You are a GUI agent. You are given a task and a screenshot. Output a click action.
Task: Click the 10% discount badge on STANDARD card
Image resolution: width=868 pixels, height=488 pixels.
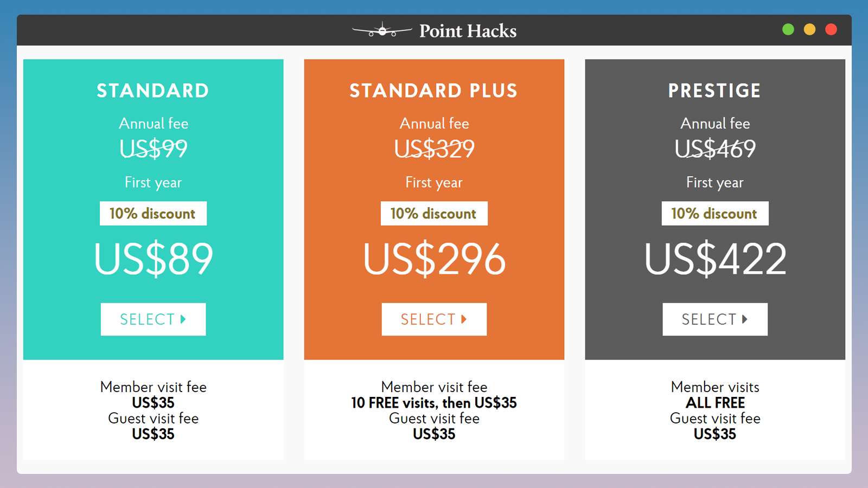(x=153, y=213)
